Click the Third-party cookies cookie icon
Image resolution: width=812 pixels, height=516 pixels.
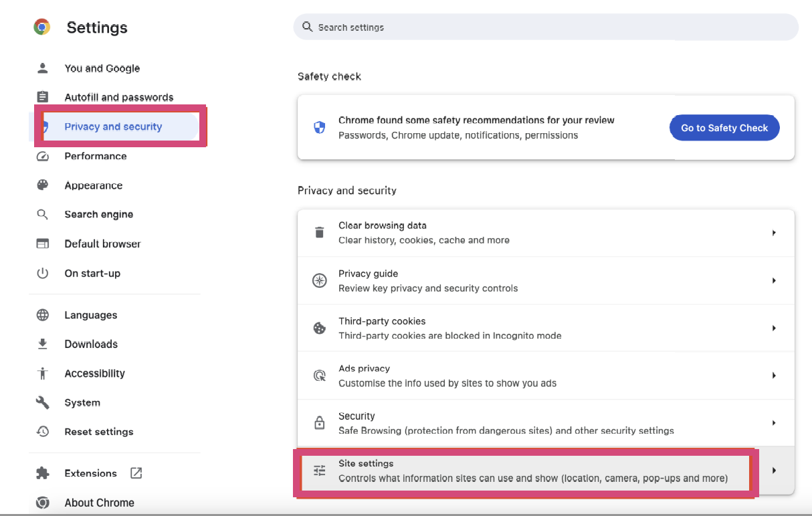point(320,328)
